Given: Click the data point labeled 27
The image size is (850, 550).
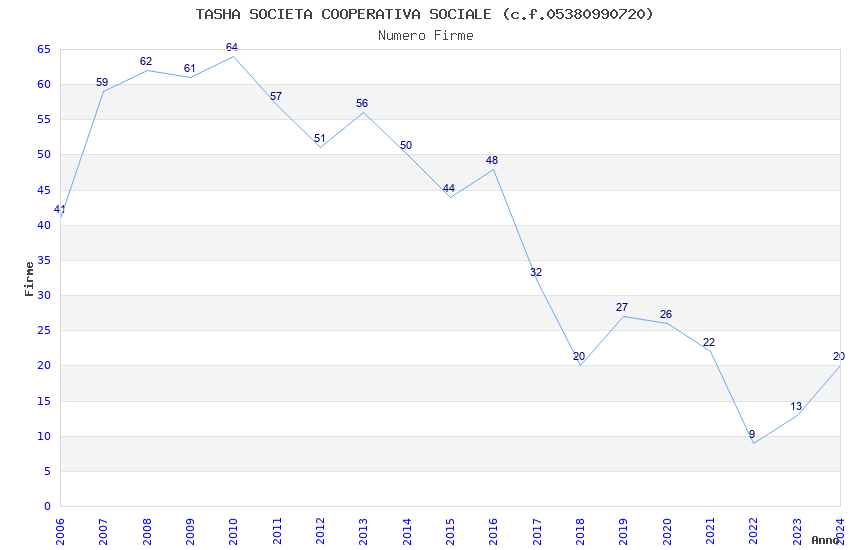Looking at the screenshot, I should click(623, 316).
